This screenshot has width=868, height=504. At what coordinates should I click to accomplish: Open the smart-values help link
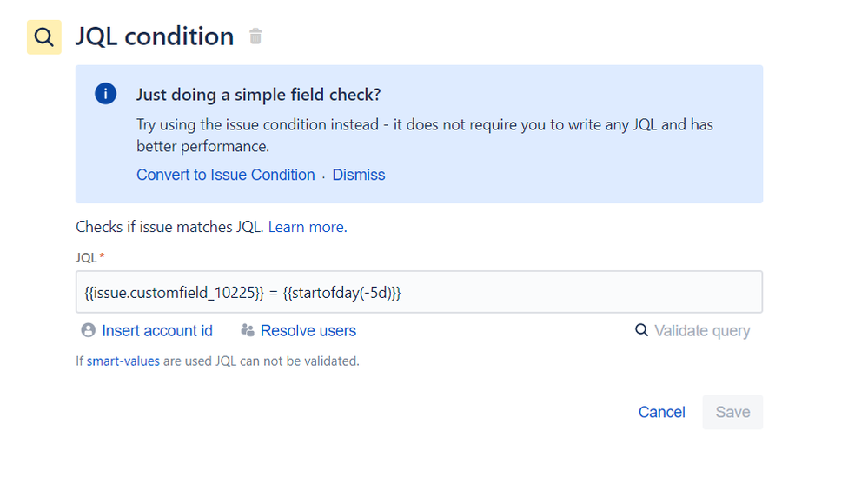coord(123,361)
